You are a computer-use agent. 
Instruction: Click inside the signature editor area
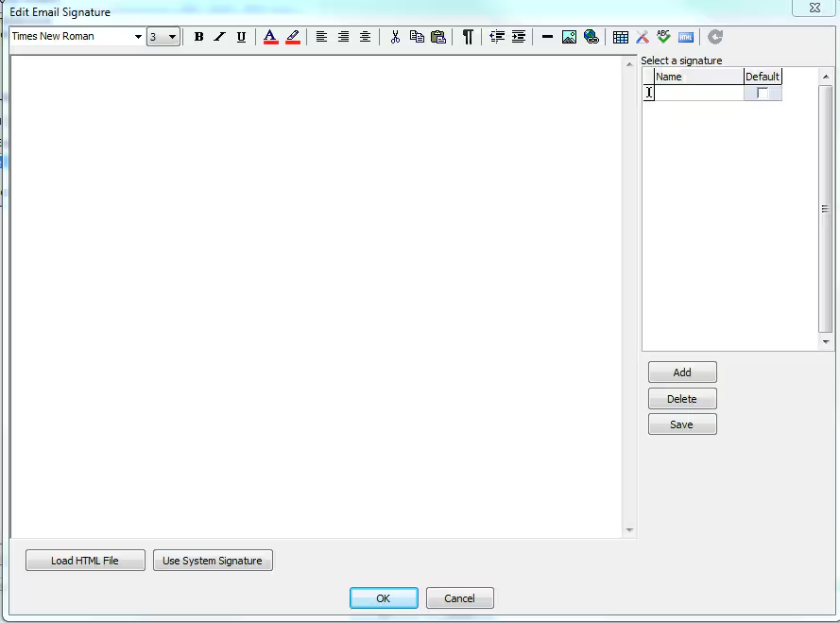point(317,296)
